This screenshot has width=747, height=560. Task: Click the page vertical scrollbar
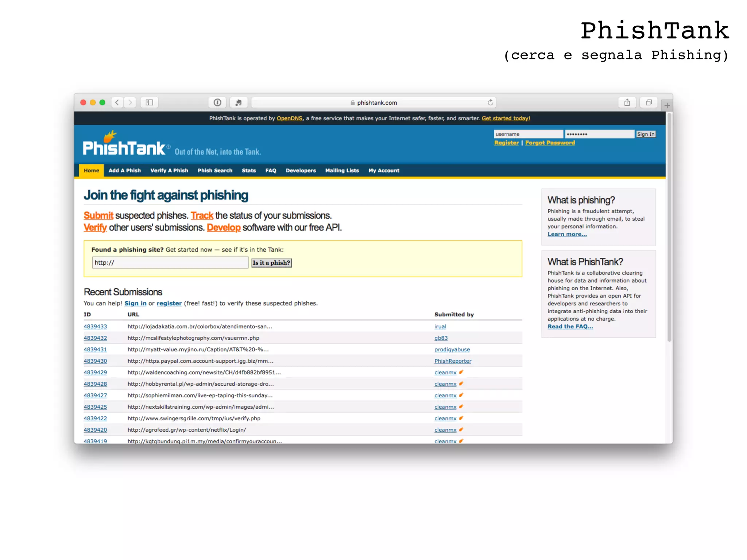(x=669, y=227)
